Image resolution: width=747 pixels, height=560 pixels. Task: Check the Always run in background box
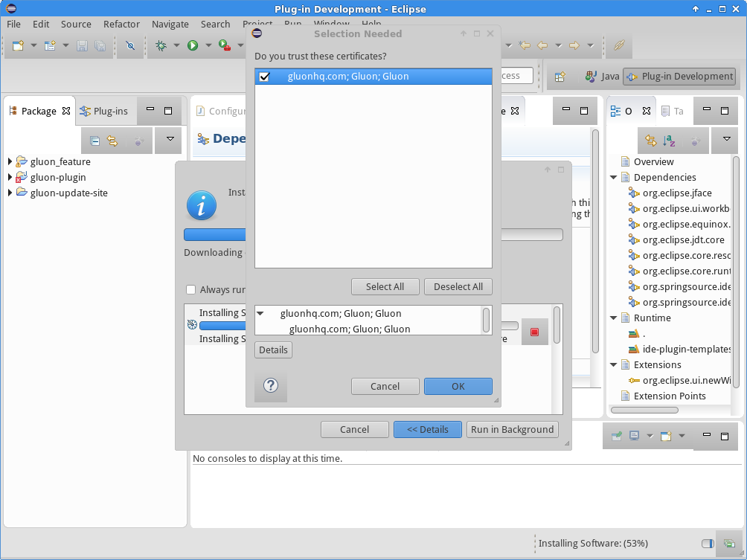(x=191, y=289)
